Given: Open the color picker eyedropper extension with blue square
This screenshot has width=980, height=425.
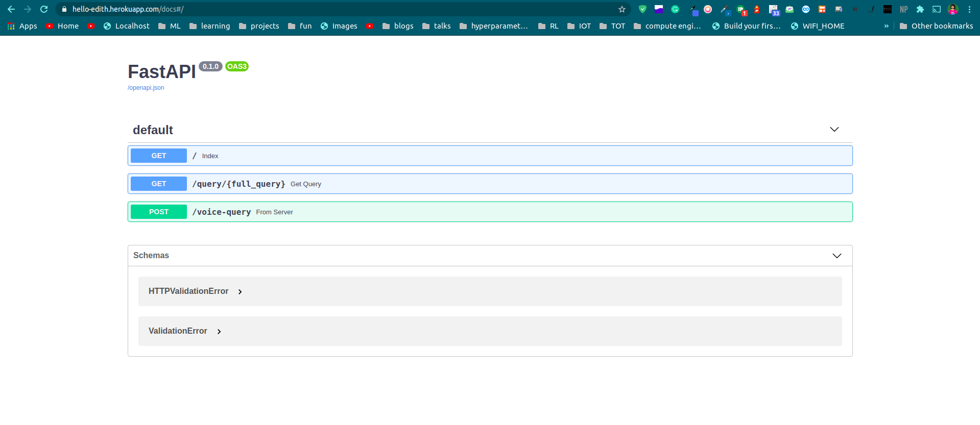Looking at the screenshot, I should click(693, 10).
